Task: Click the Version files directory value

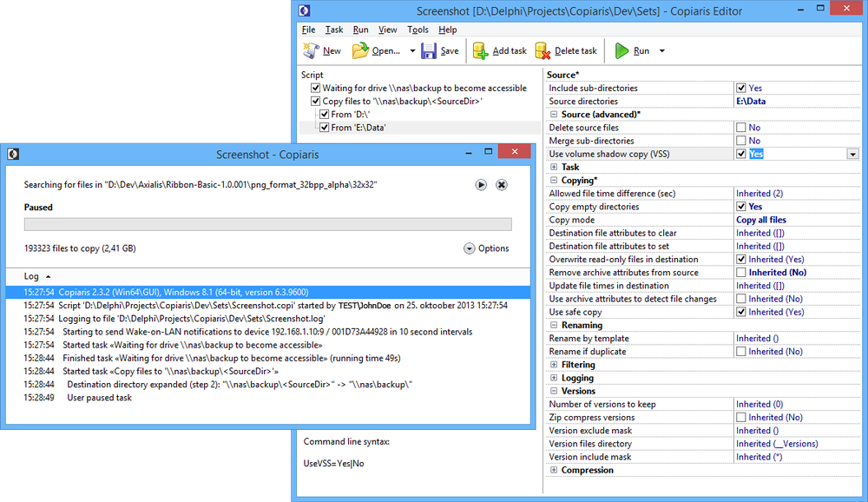Action: pos(777,444)
